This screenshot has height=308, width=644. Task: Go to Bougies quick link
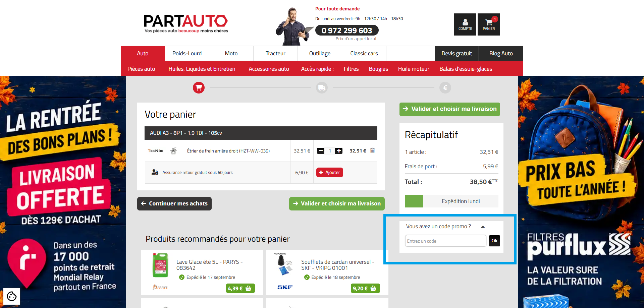[x=378, y=69]
